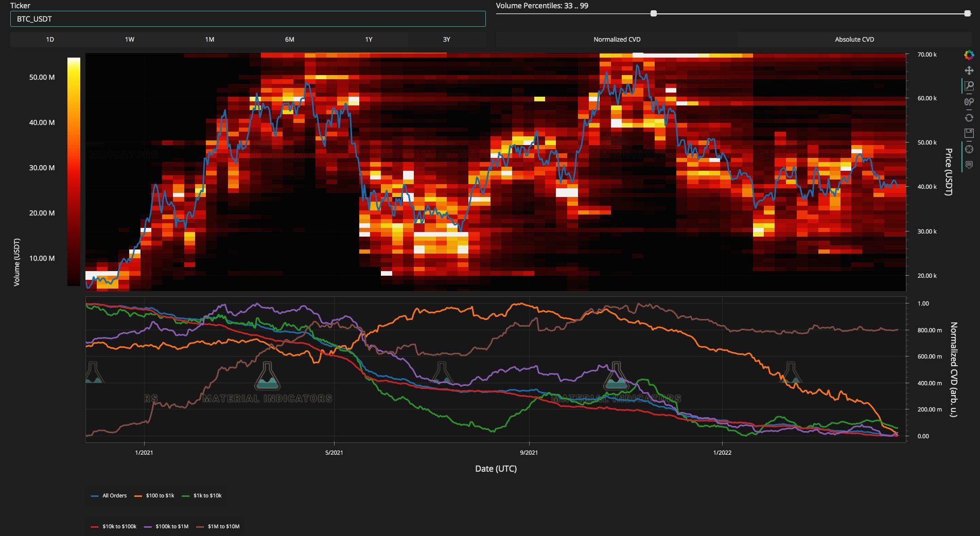Click the BTC_USDT ticker input field
This screenshot has height=536, width=980.
click(248, 19)
